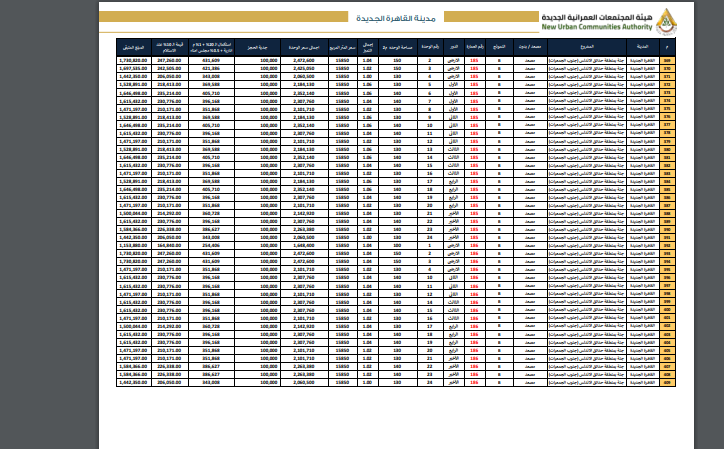
Task: Click the total unit price '2,425,050'
Action: [304, 68]
